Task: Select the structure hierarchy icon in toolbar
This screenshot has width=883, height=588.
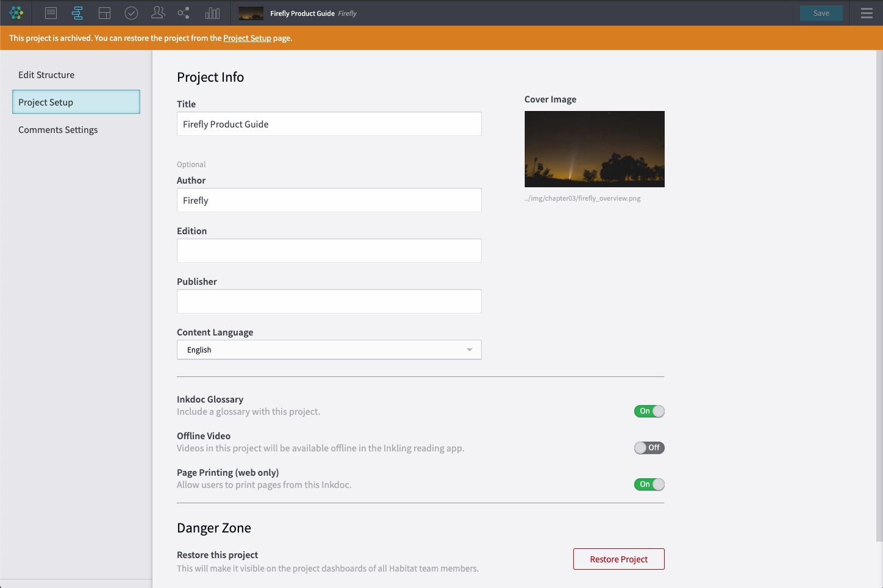Action: (x=77, y=13)
